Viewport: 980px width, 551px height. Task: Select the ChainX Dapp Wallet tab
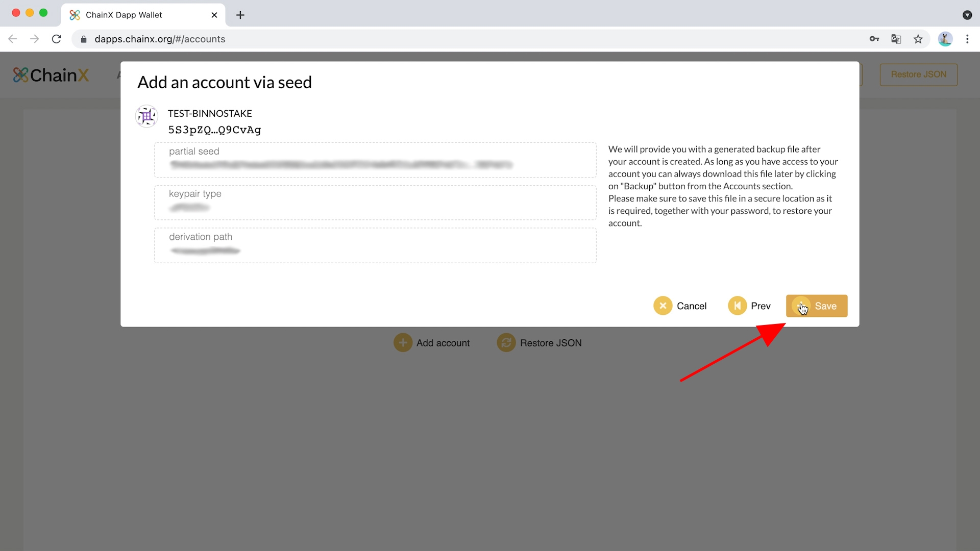[143, 15]
